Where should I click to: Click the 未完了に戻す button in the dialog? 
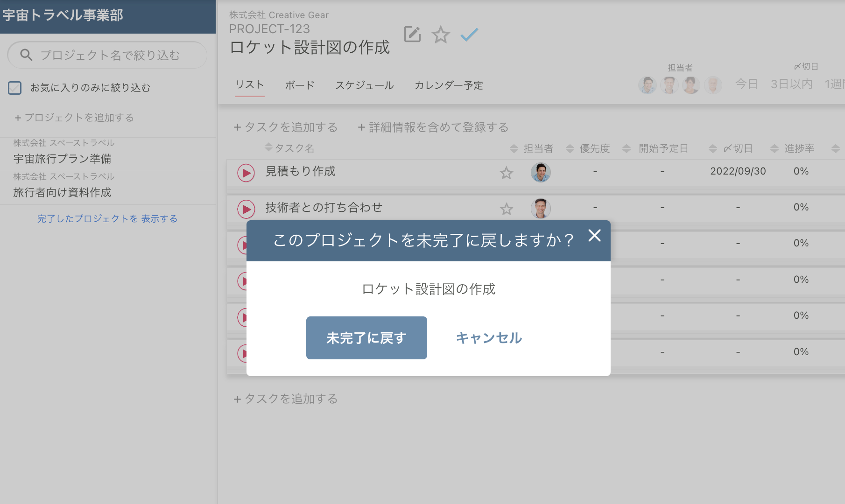(366, 337)
